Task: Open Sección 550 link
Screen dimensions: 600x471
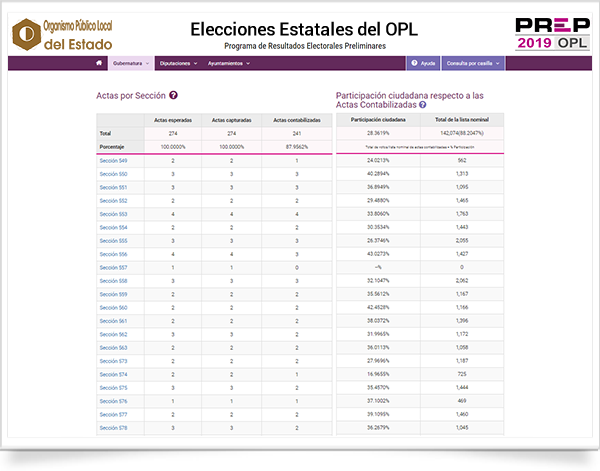Action: click(113, 174)
